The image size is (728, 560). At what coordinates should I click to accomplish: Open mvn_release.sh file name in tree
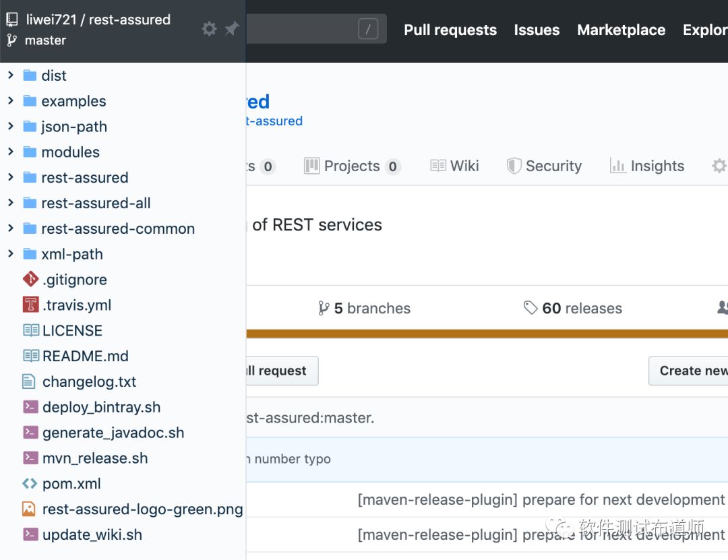click(95, 458)
